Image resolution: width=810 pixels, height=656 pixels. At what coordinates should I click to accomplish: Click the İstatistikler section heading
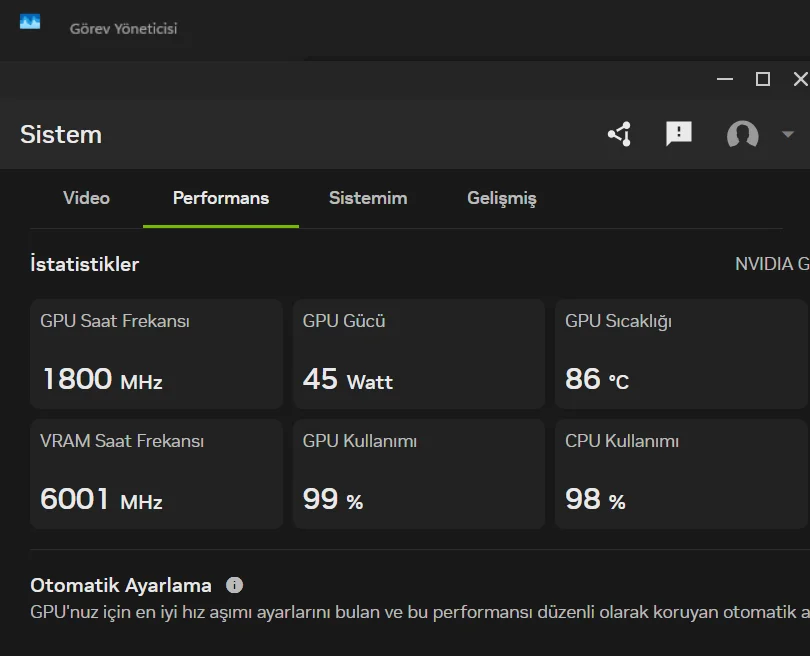[x=85, y=264]
